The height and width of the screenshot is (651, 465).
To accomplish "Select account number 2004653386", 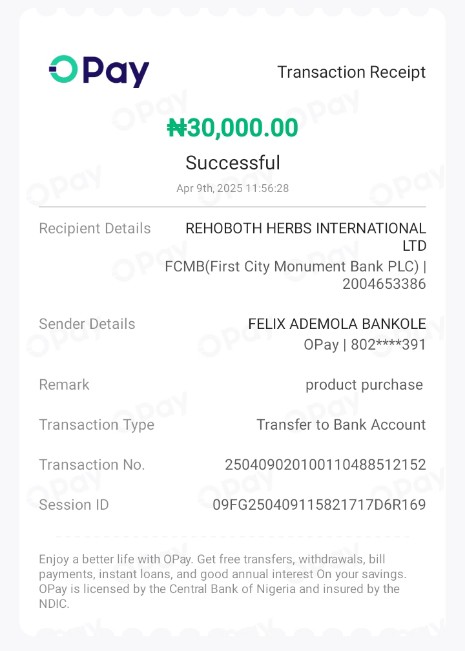I will 384,284.
